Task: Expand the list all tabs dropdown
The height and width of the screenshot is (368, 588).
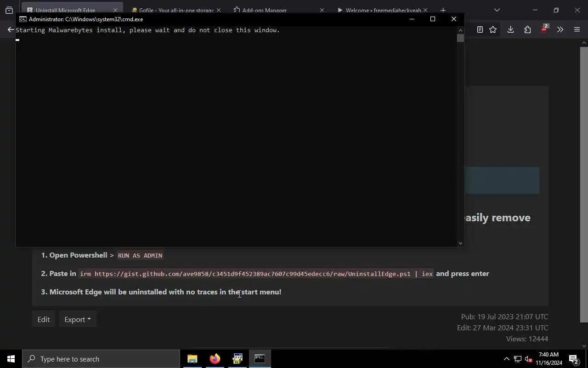Action: tap(497, 10)
